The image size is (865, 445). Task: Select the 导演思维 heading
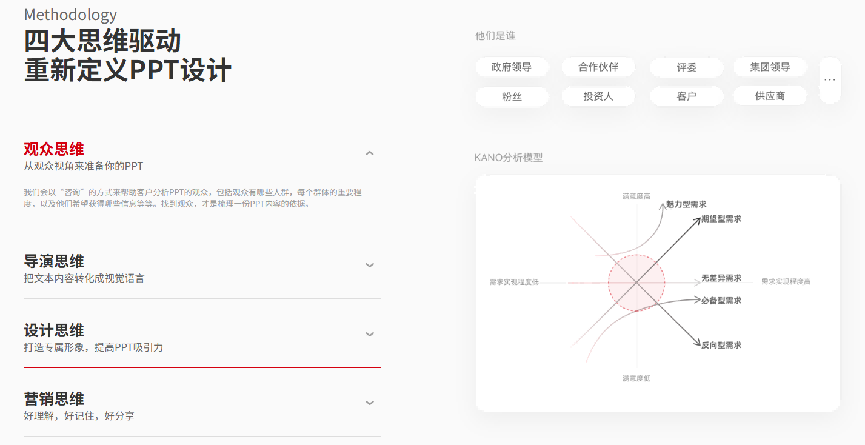pos(54,261)
